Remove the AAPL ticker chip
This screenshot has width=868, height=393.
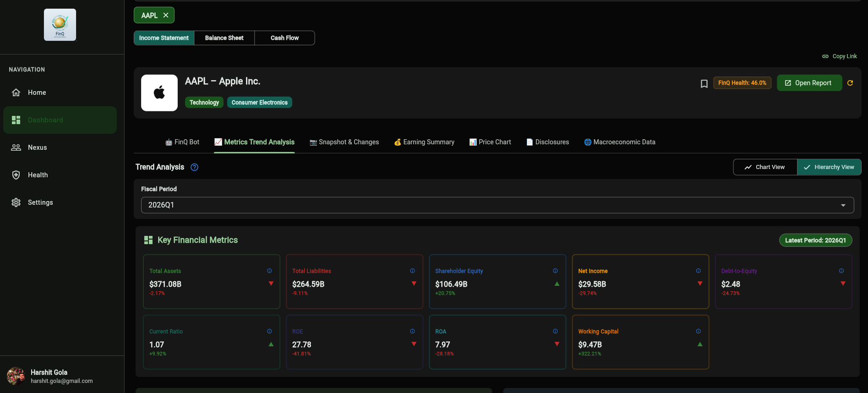[166, 15]
